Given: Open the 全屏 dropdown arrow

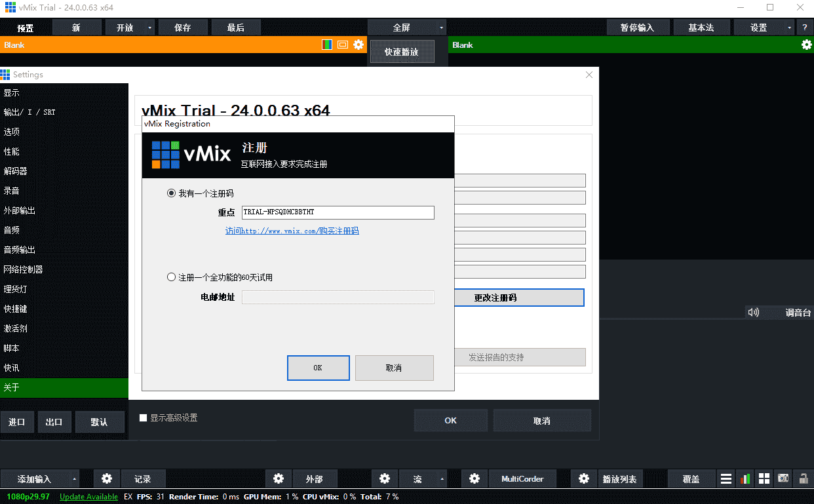Looking at the screenshot, I should (441, 28).
